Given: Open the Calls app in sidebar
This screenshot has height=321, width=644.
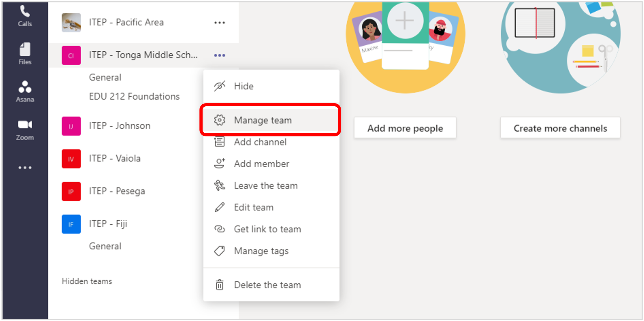Looking at the screenshot, I should click(25, 16).
